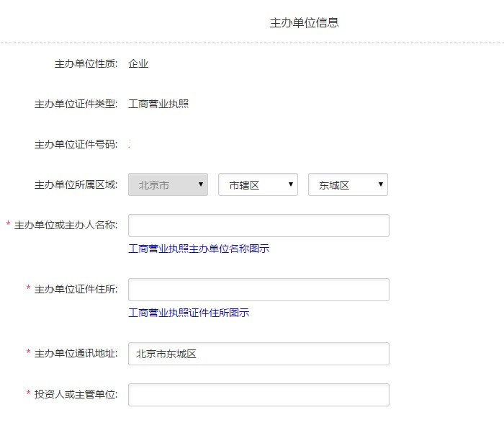Click the 主办单位或主办人名称 field label
This screenshot has width=504, height=428.
pyautogui.click(x=66, y=226)
